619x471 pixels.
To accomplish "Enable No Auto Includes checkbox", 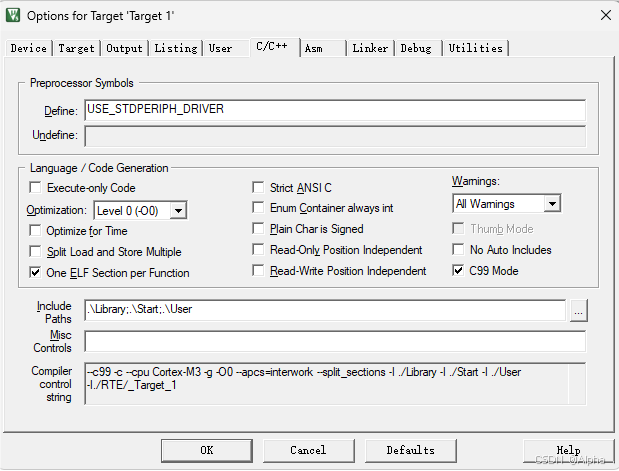I will pyautogui.click(x=458, y=249).
